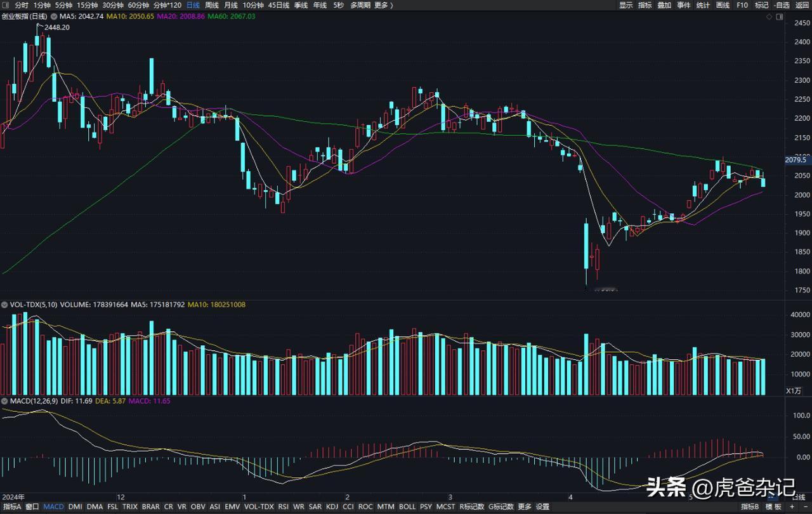This screenshot has height=514, width=812.
Task: Select the EMV indicator tab
Action: click(x=233, y=507)
